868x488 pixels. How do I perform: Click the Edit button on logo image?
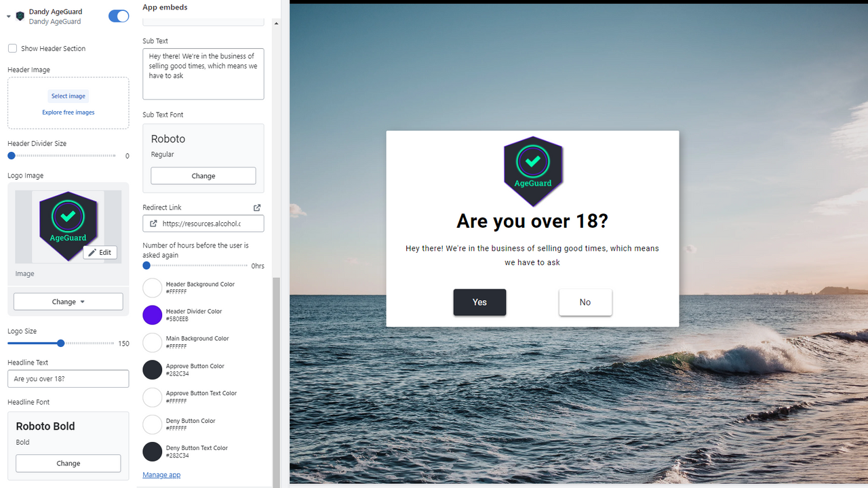click(100, 252)
